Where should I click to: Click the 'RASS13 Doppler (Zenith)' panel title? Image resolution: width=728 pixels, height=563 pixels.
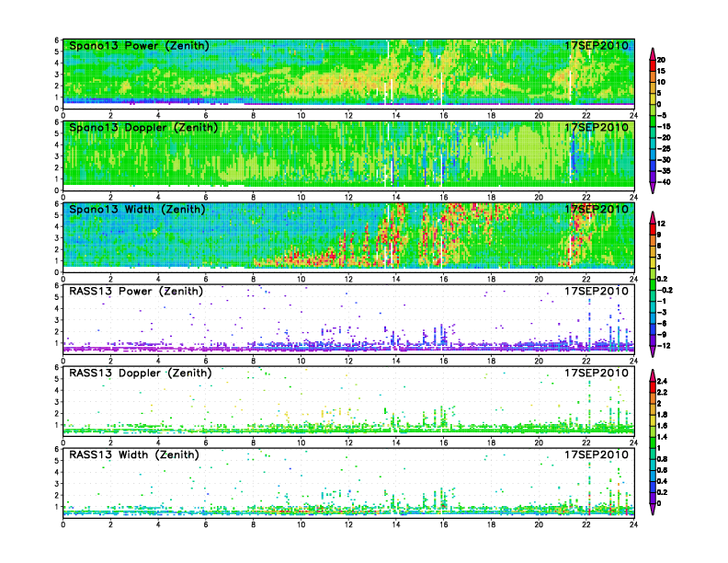tap(141, 373)
